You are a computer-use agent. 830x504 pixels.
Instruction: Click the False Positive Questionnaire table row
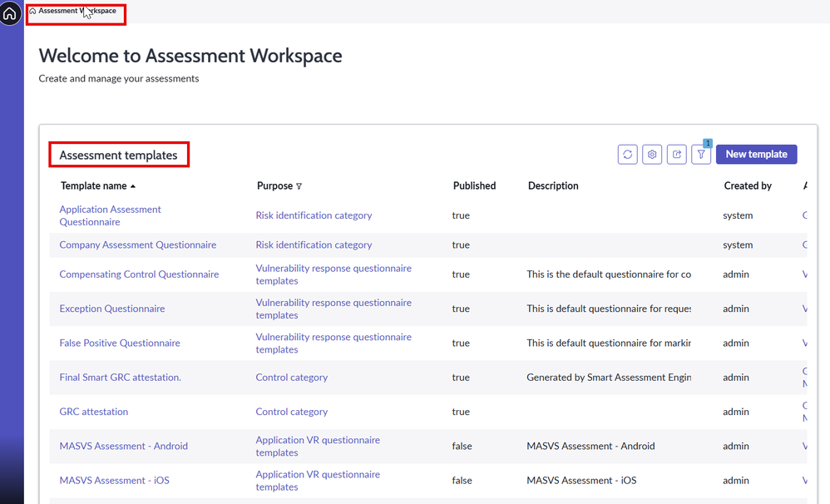click(x=119, y=343)
